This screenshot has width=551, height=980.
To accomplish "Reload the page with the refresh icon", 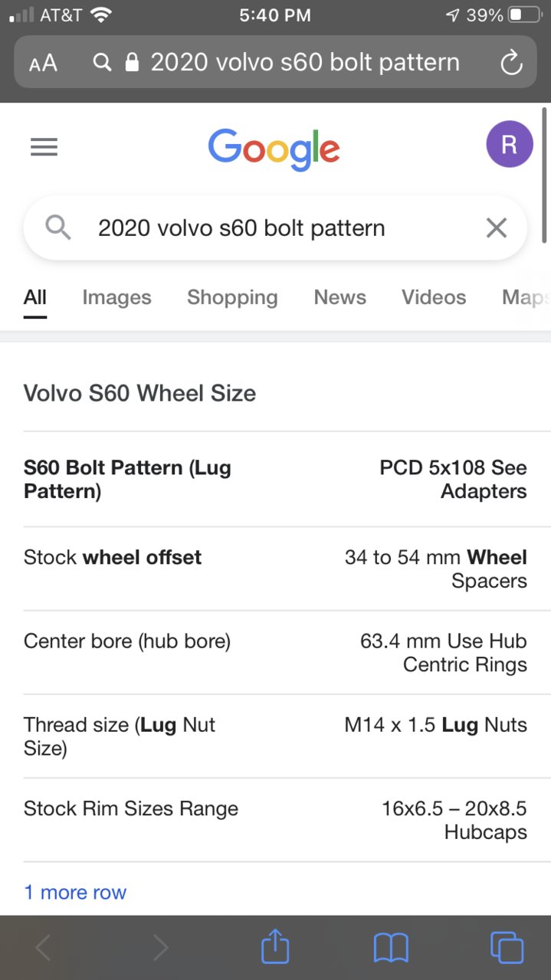I will (511, 63).
